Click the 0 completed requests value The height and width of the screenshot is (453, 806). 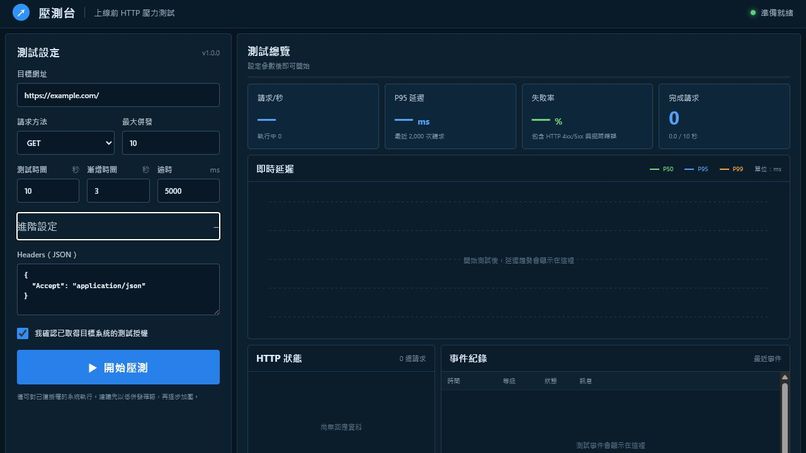point(674,118)
